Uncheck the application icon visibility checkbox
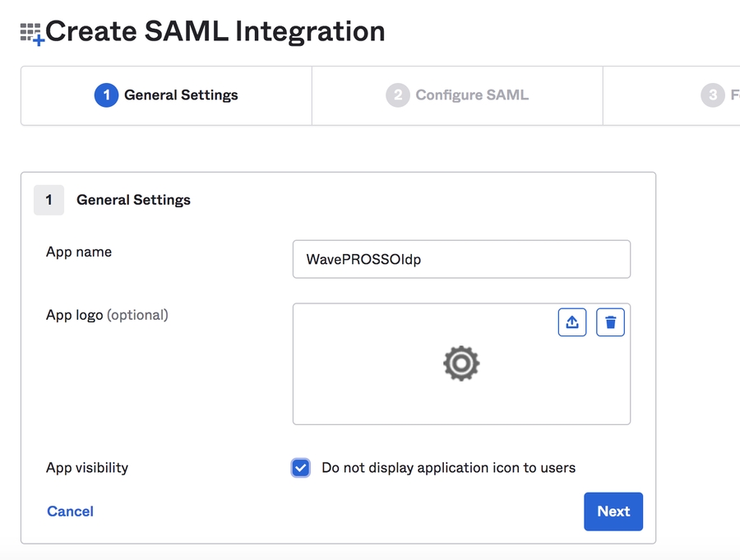The image size is (740, 560). (x=301, y=468)
